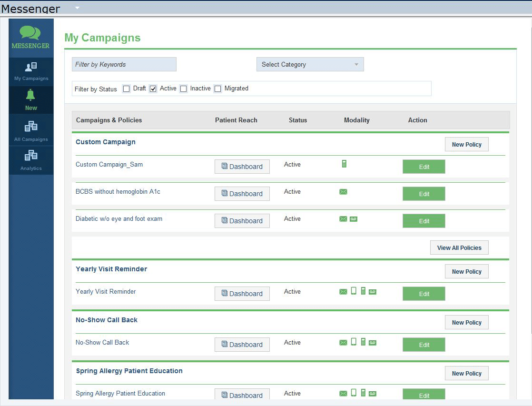Click the Custom Campaign_Sam policy name
This screenshot has height=406, width=532.
click(109, 164)
